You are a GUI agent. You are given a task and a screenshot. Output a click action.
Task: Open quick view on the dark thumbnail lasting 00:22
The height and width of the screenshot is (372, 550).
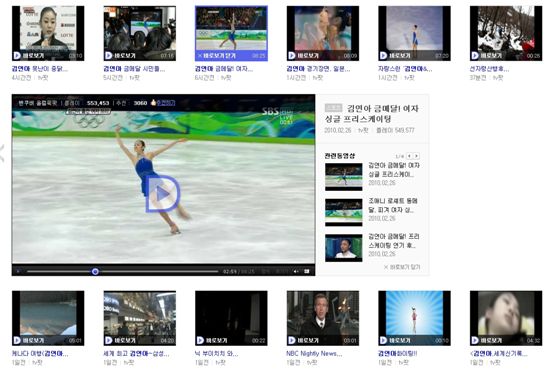(212, 340)
